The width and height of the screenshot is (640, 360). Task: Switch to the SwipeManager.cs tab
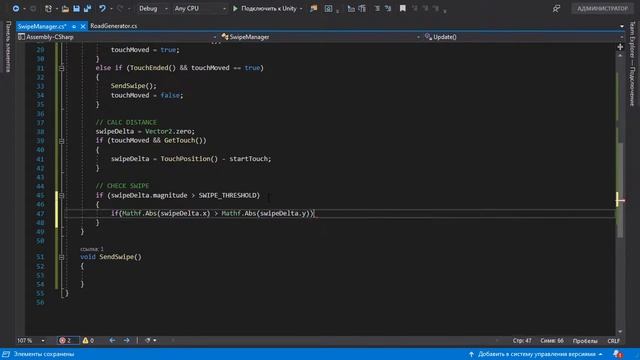click(42, 26)
